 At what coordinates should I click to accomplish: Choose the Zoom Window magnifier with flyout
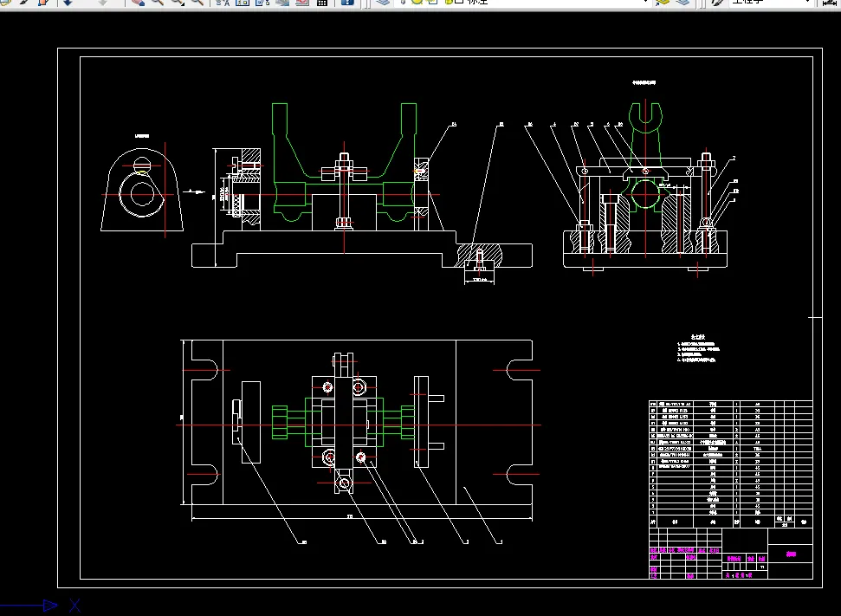coord(177,3)
